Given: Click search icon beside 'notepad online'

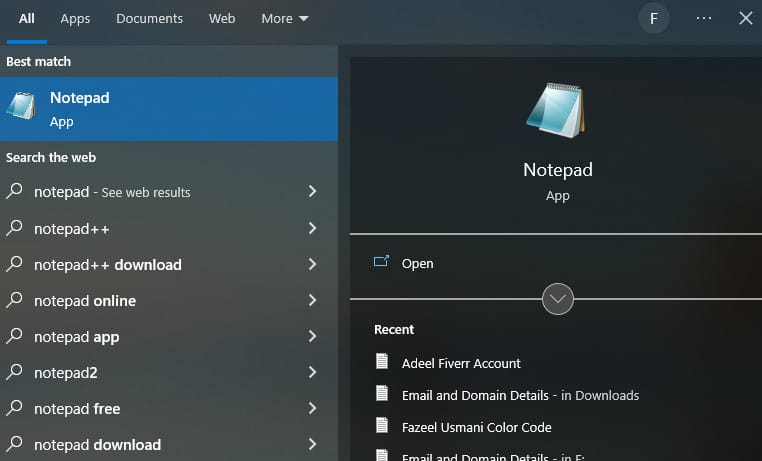Looking at the screenshot, I should coord(15,299).
